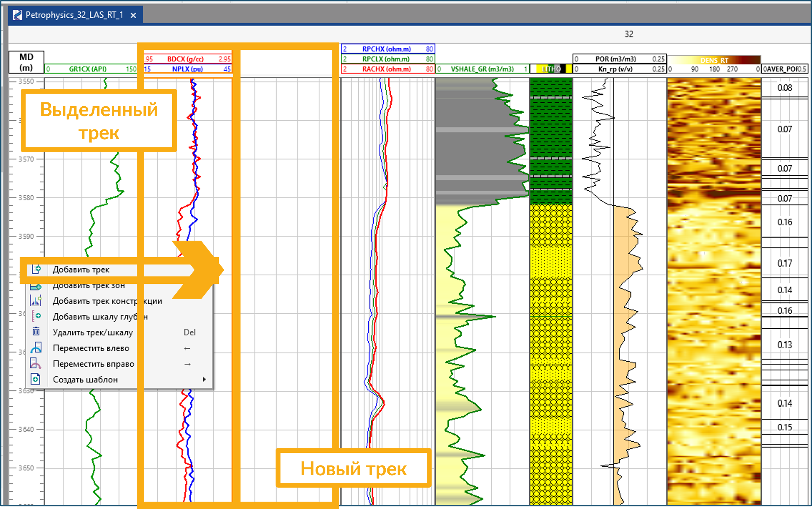Select the Кп_гр (v/v) curve header
Viewport: 812px width, 509px height.
coord(620,69)
